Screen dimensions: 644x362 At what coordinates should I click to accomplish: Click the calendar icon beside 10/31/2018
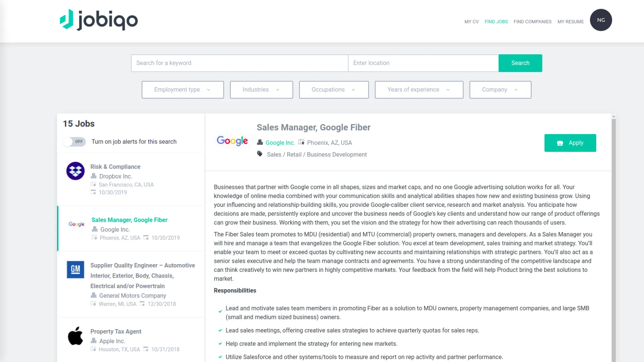coord(146,349)
